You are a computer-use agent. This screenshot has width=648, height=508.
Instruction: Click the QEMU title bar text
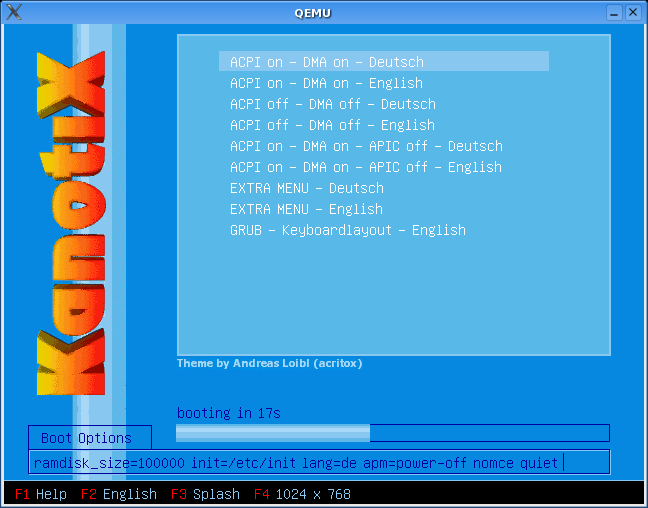point(313,13)
